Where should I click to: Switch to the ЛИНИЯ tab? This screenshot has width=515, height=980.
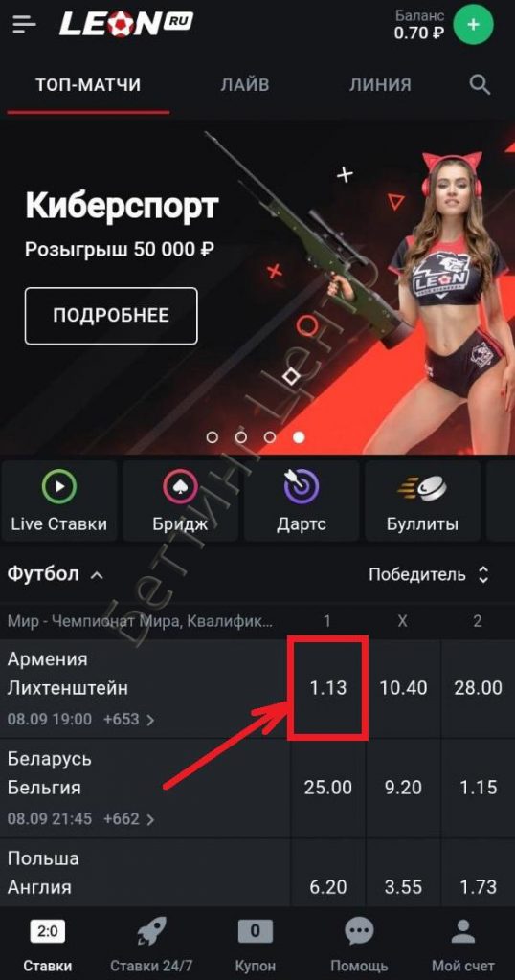click(380, 85)
